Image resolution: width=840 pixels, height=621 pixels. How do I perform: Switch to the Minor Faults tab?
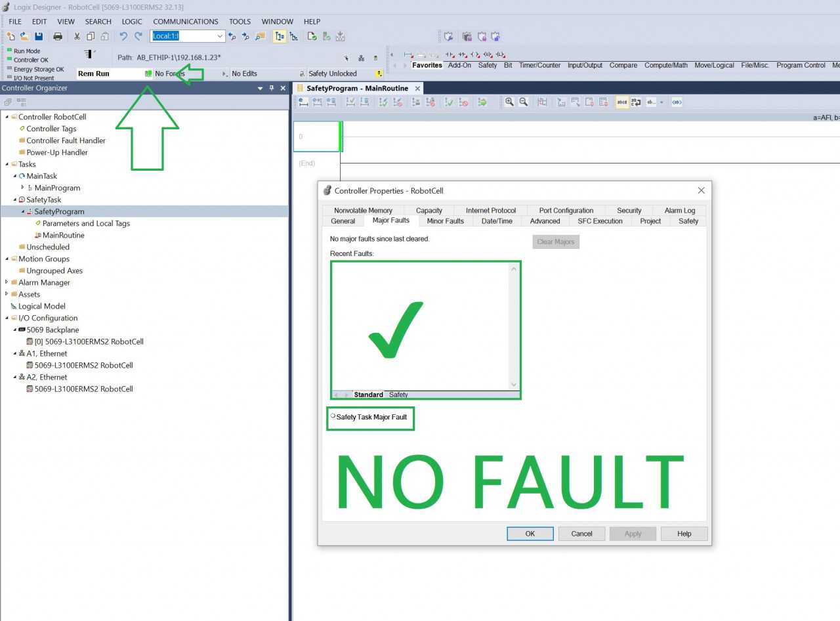tap(446, 221)
